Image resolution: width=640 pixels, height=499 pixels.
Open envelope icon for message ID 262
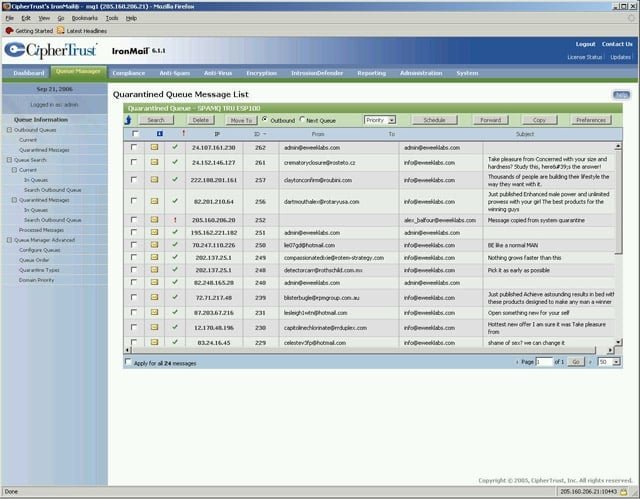pyautogui.click(x=154, y=147)
